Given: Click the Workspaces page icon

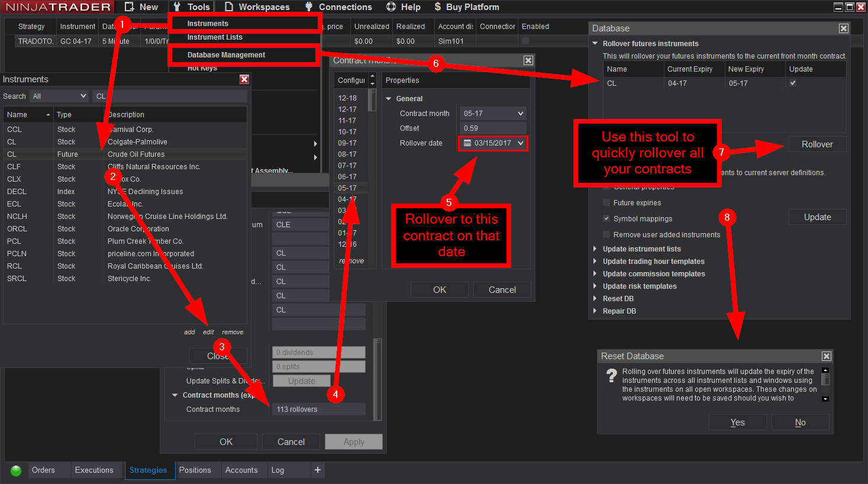Looking at the screenshot, I should coord(229,7).
